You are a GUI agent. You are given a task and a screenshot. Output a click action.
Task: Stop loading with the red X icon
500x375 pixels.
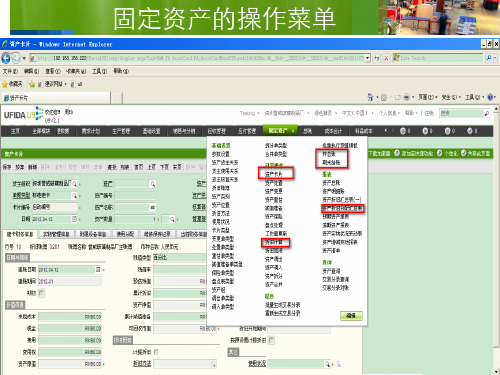coord(386,58)
